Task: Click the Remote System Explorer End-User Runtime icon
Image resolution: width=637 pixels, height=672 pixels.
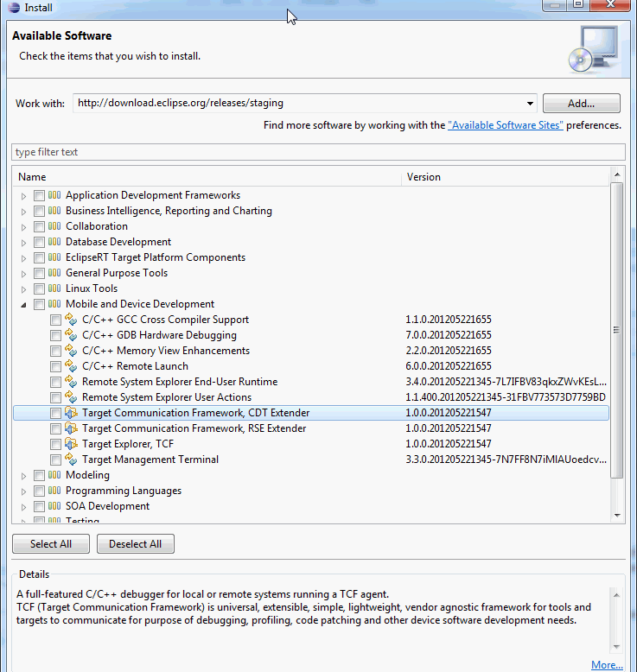Action: tap(71, 382)
